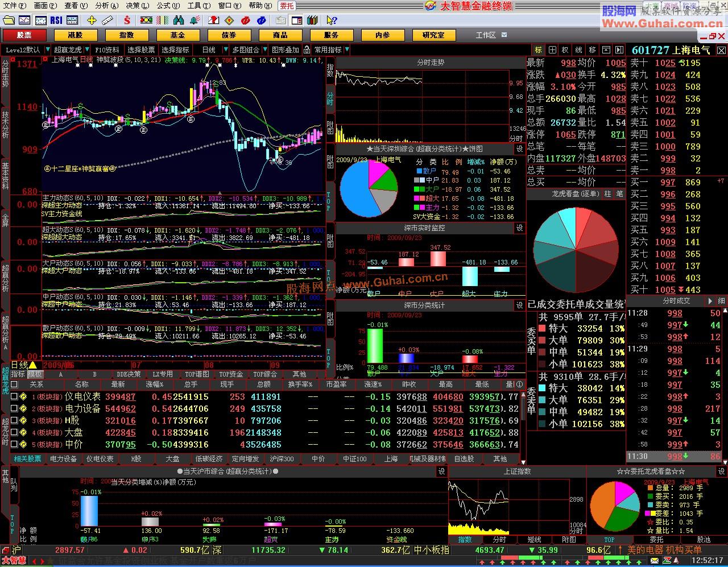Screen dimensions: 728x567
Task: Click the padlock icon beside 图形叠加
Action: click(x=308, y=50)
